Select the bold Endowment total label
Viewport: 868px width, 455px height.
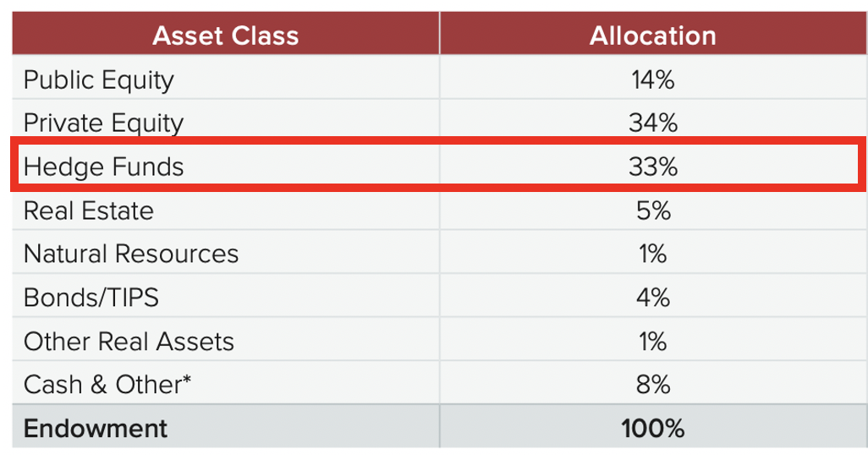point(96,428)
